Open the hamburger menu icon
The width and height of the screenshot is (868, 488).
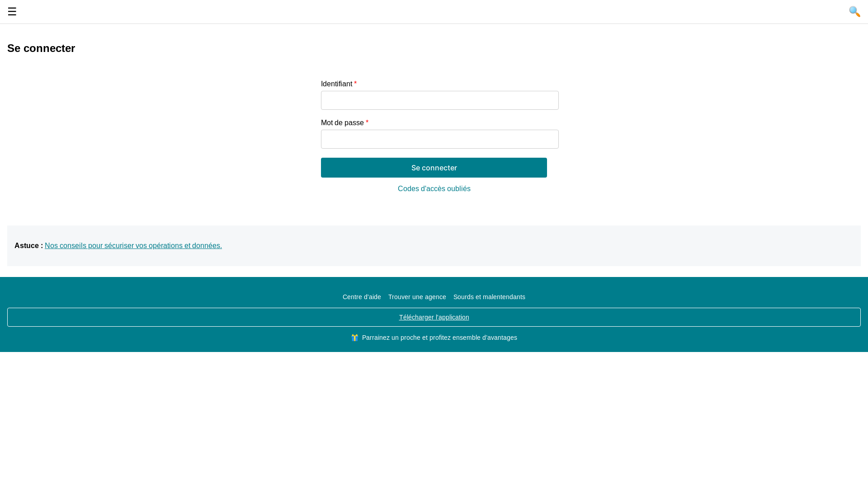(x=12, y=12)
